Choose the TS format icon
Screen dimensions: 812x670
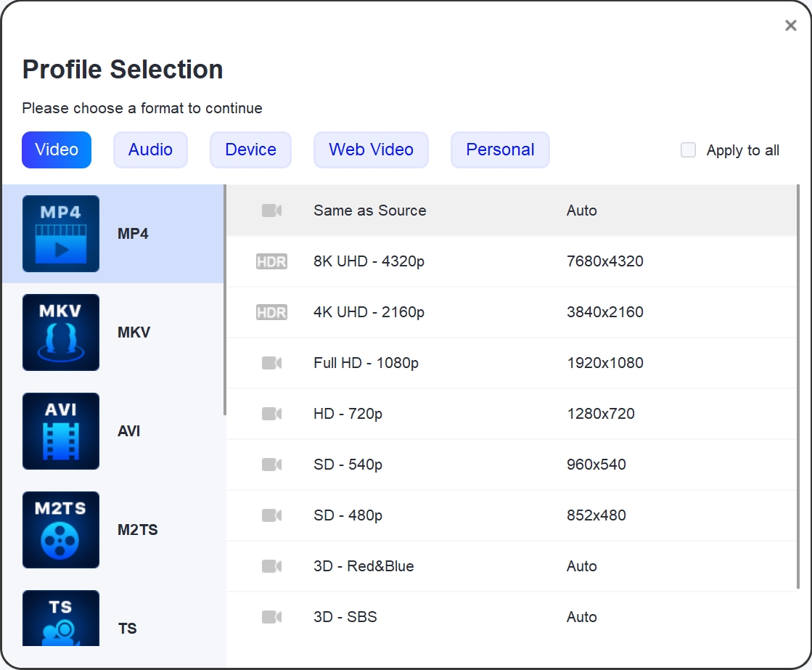click(x=61, y=618)
